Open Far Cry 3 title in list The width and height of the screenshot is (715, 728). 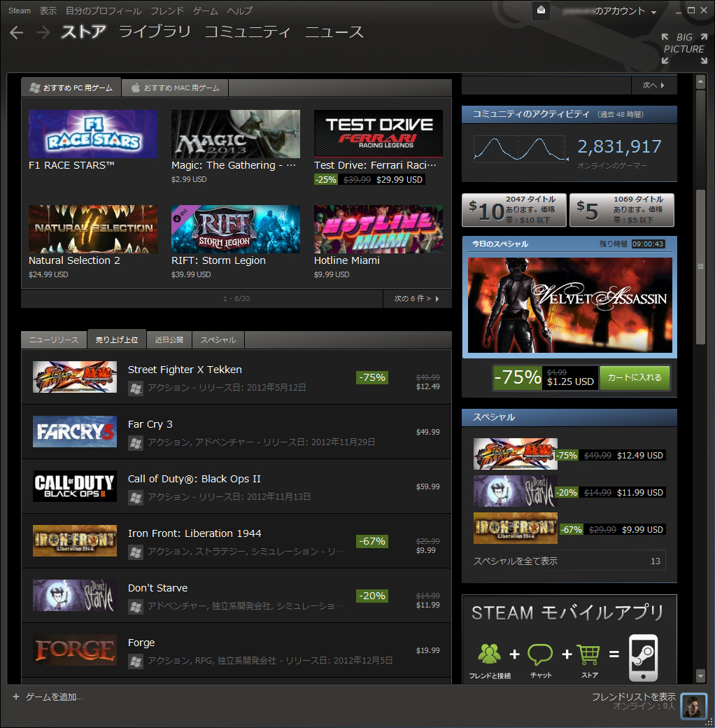point(150,424)
